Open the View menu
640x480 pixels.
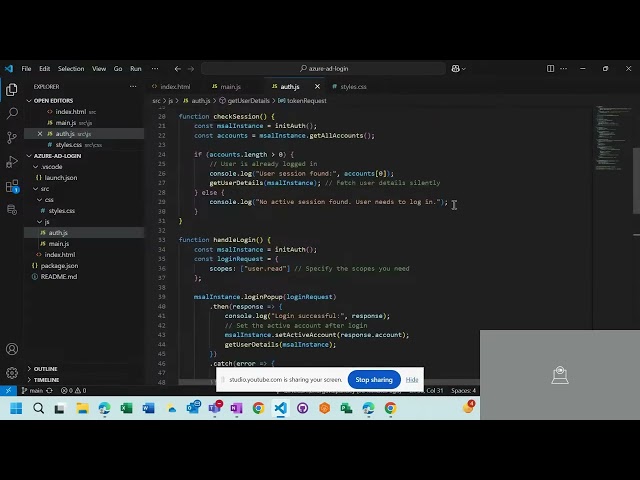point(99,69)
